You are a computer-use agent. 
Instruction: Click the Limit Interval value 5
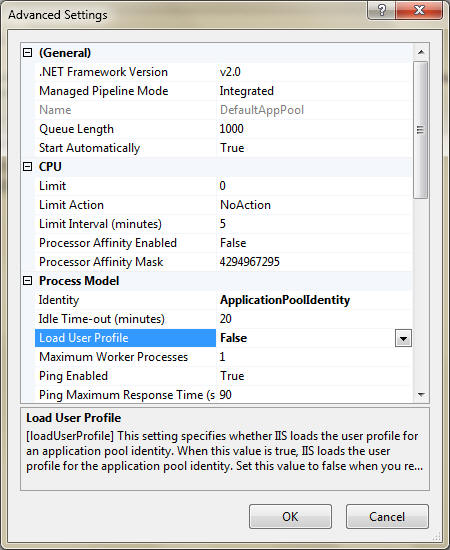pos(222,224)
